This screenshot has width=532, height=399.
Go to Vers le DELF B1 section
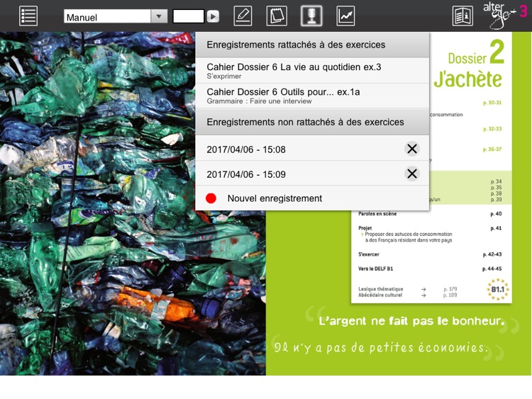click(430, 269)
